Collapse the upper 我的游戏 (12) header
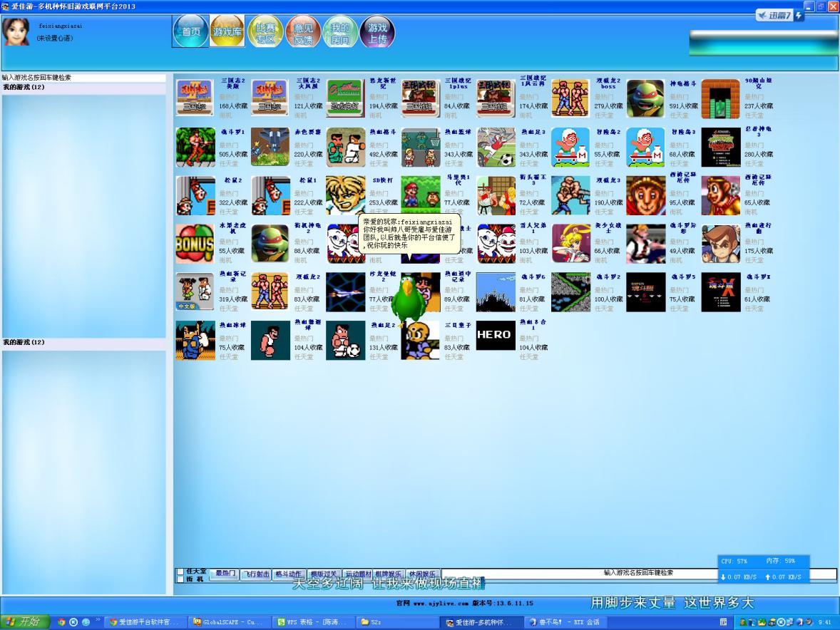The width and height of the screenshot is (840, 630). point(84,87)
